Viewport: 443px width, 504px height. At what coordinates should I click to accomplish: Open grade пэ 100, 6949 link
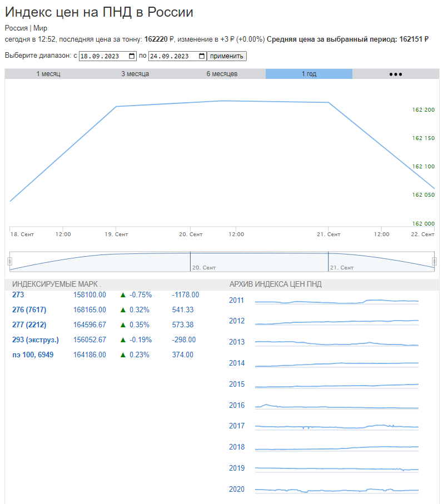click(33, 355)
